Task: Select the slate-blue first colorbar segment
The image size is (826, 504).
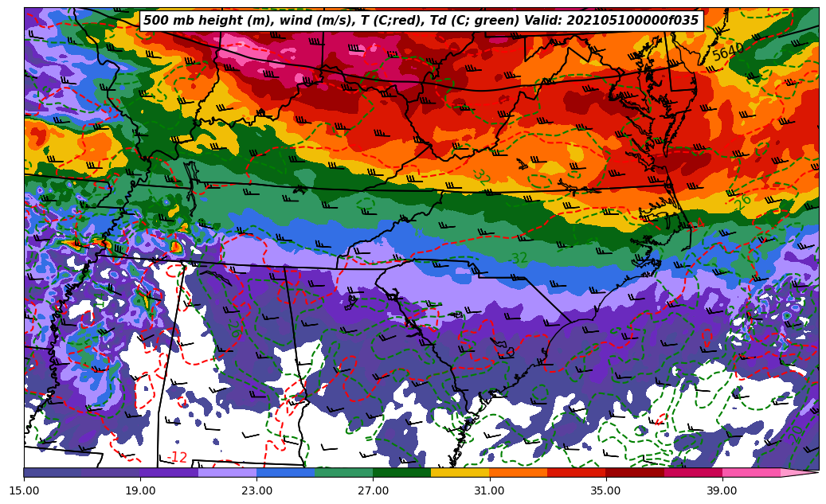Action: pos(53,472)
